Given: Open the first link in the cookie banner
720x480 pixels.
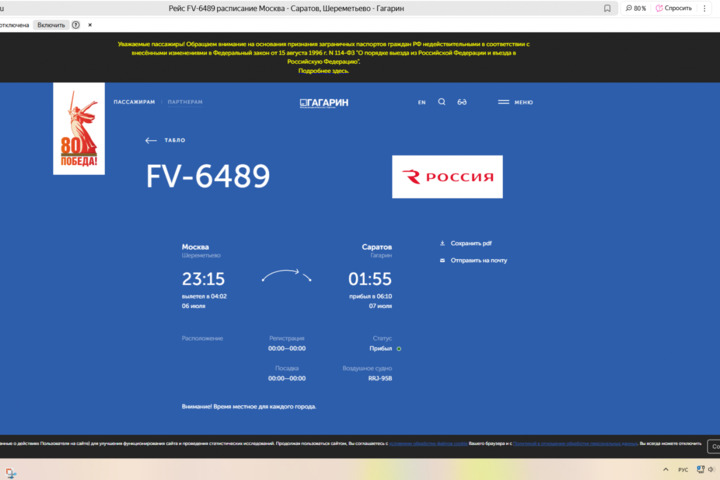Looking at the screenshot, I should coord(428,444).
